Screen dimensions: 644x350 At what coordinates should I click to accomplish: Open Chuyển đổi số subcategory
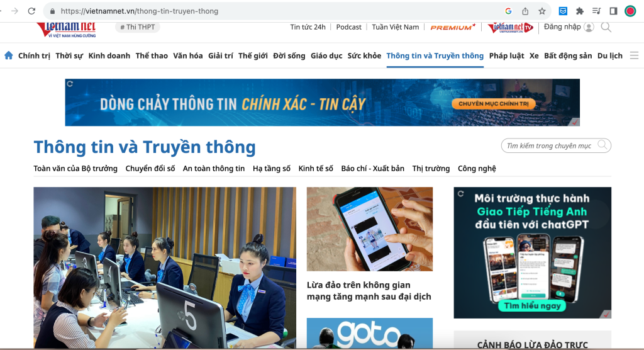[150, 168]
